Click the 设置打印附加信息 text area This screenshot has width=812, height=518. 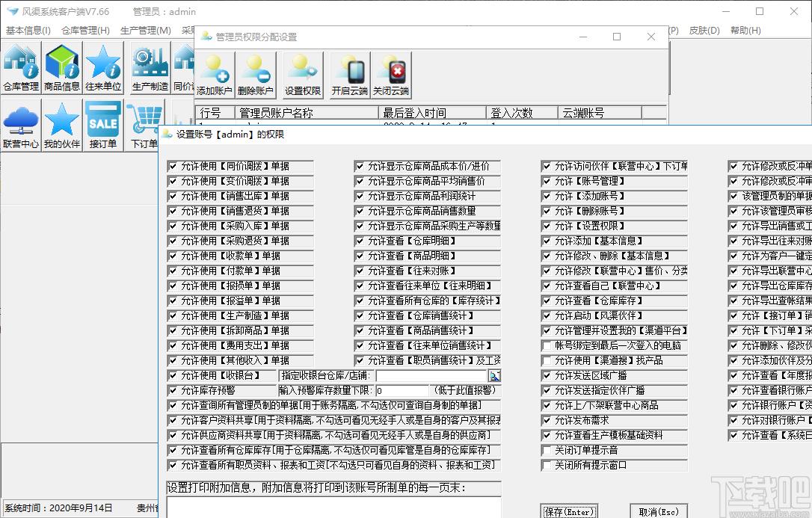334,508
